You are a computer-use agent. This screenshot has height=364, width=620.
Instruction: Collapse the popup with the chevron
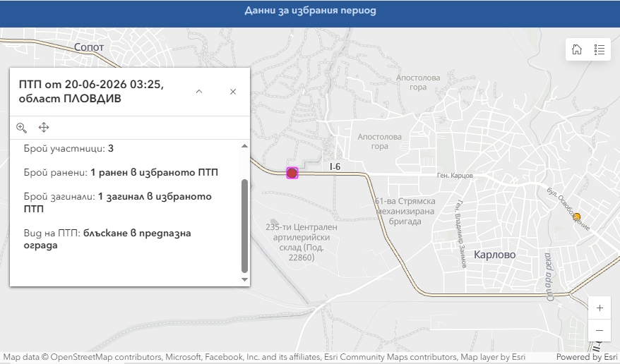pos(199,92)
